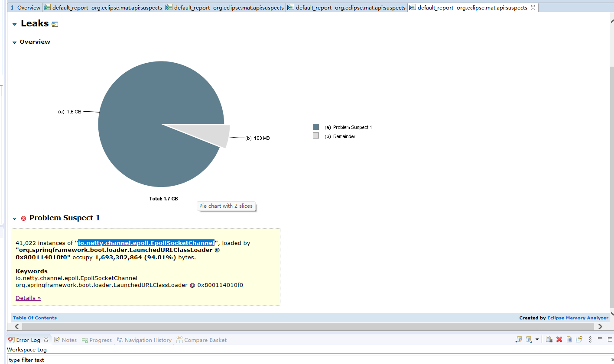
Task: Click the type filter text field
Action: tap(308, 360)
